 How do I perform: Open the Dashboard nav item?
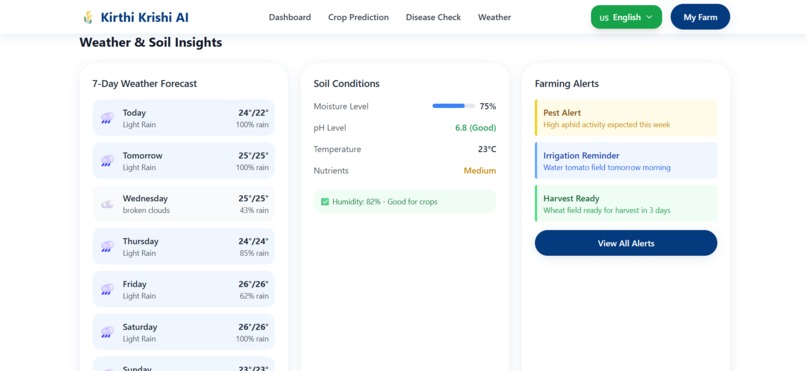point(290,17)
